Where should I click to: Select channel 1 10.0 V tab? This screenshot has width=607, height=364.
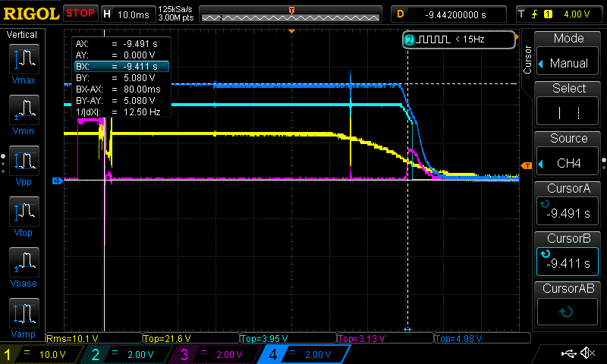[x=41, y=354]
